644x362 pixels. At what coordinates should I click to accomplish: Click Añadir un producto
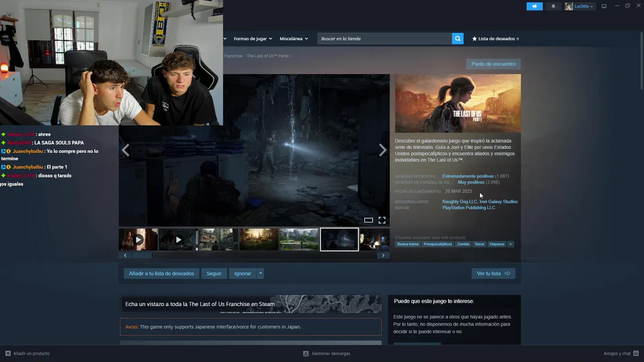pos(28,353)
